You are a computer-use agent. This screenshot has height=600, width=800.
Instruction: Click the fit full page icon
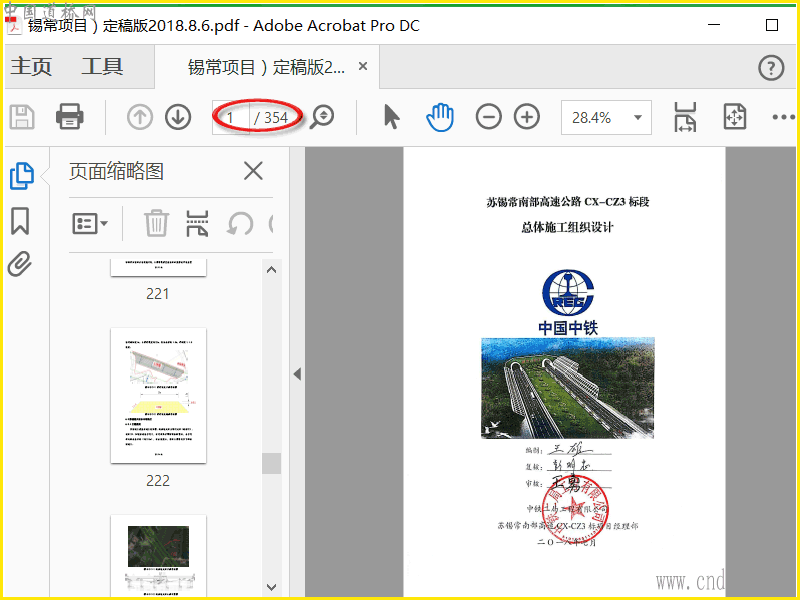(x=735, y=117)
